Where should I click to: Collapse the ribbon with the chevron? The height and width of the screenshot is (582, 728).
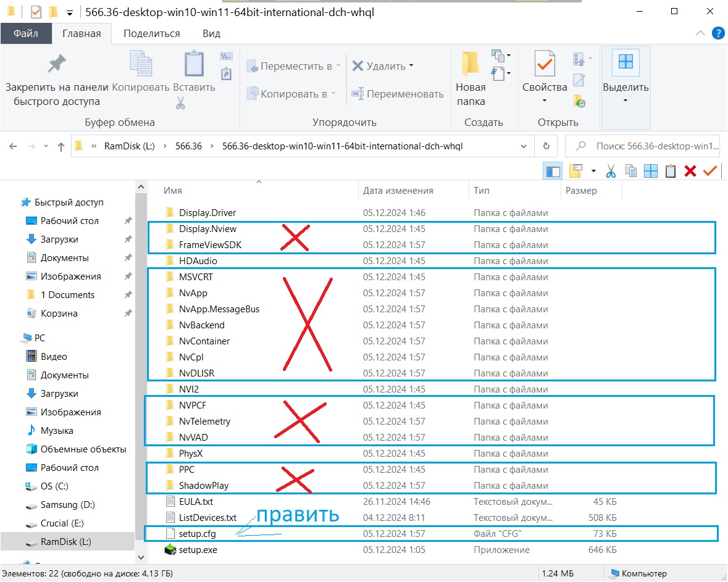701,33
